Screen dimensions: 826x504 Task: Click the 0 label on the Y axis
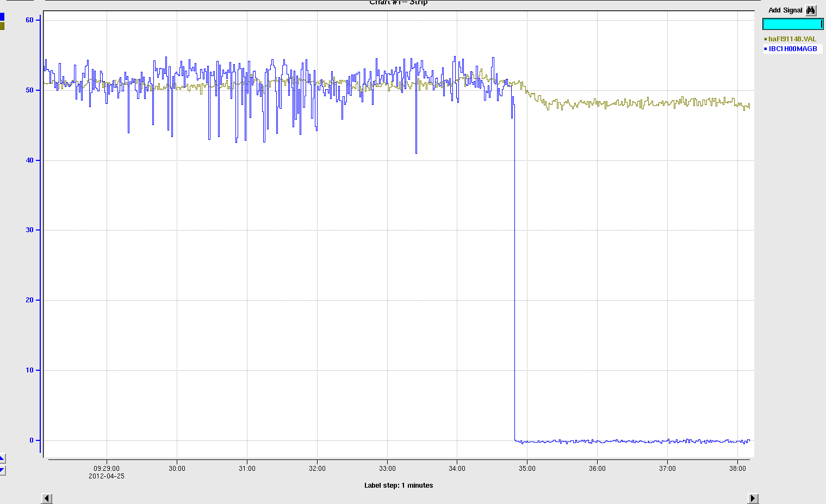[32, 440]
